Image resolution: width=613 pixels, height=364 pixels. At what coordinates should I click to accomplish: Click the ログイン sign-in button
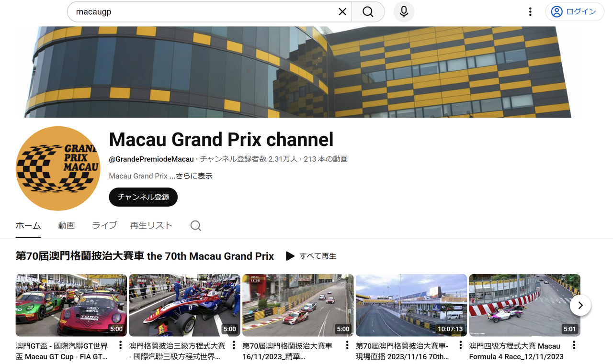click(574, 12)
